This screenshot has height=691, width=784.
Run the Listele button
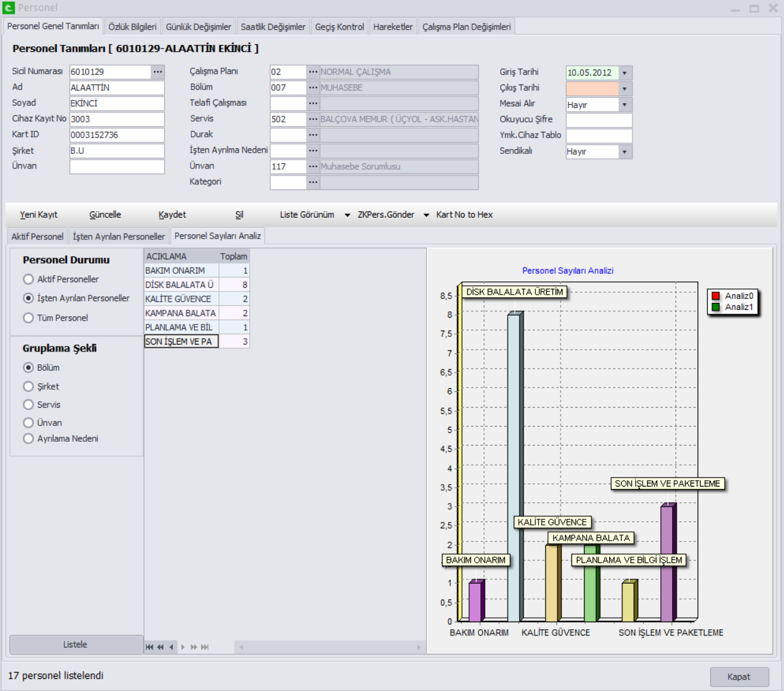click(x=76, y=644)
